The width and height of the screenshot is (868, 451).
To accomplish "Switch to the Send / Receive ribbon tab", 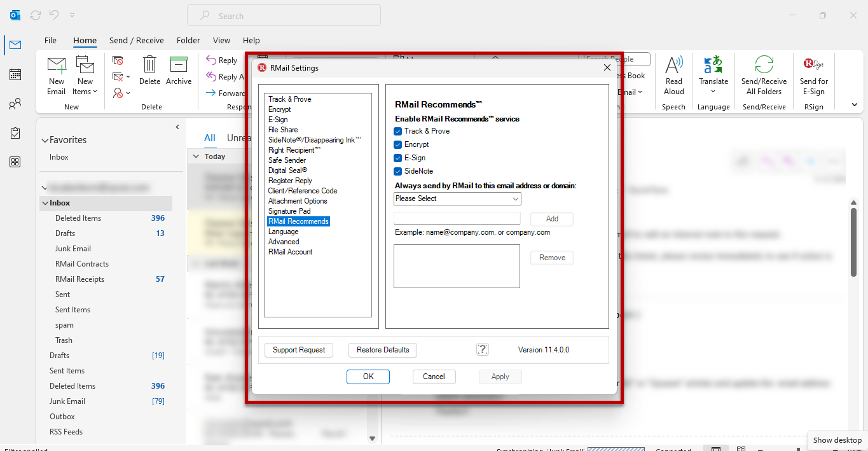I will (x=136, y=39).
